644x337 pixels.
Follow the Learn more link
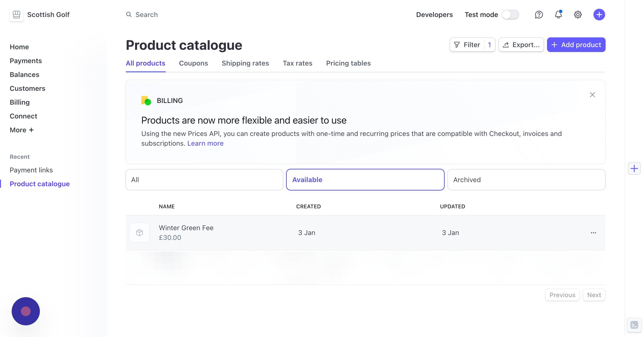(205, 143)
